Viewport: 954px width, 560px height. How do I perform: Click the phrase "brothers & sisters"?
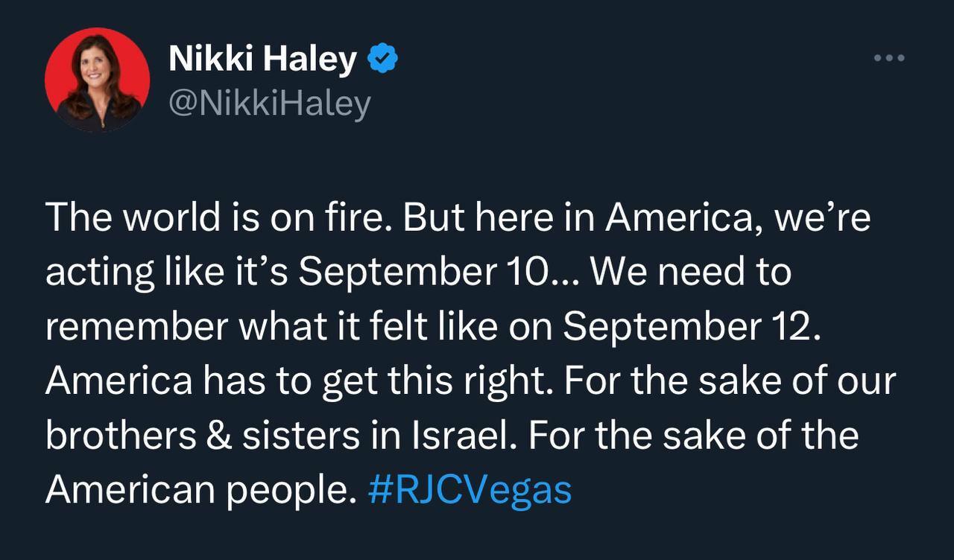192,436
